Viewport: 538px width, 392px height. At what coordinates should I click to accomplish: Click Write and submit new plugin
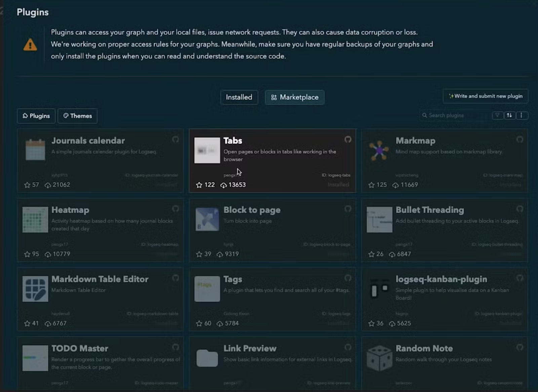[x=485, y=96]
